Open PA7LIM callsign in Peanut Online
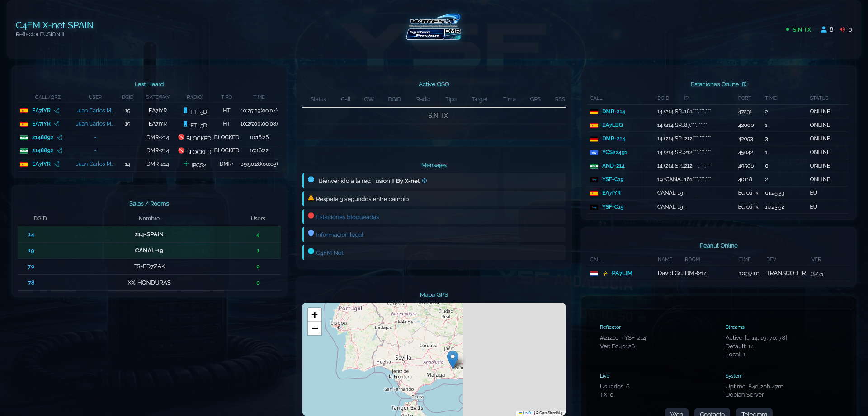The height and width of the screenshot is (416, 868). pos(622,273)
